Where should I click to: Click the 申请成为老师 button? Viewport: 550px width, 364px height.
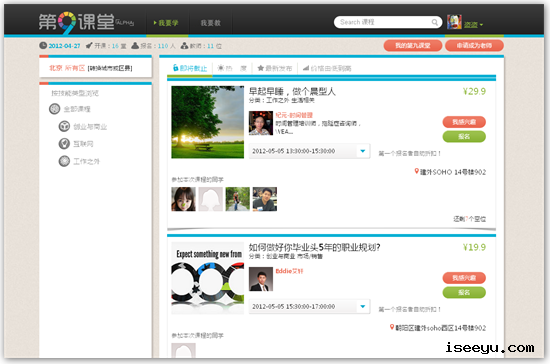tap(474, 46)
